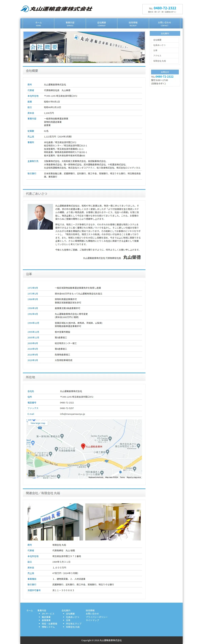Screen dimensions: 203x644
Task: Click the 東日本物流センター map marker
Action: [x=139, y=445]
